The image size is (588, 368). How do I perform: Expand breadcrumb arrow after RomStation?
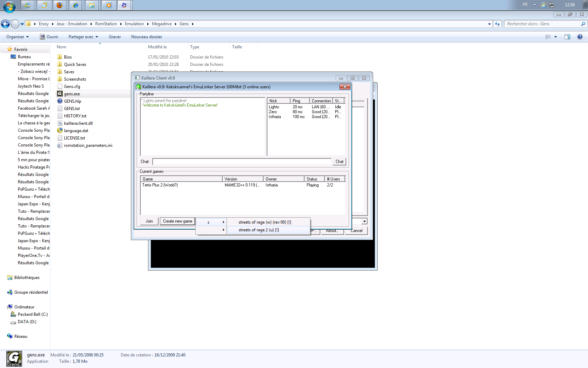121,24
